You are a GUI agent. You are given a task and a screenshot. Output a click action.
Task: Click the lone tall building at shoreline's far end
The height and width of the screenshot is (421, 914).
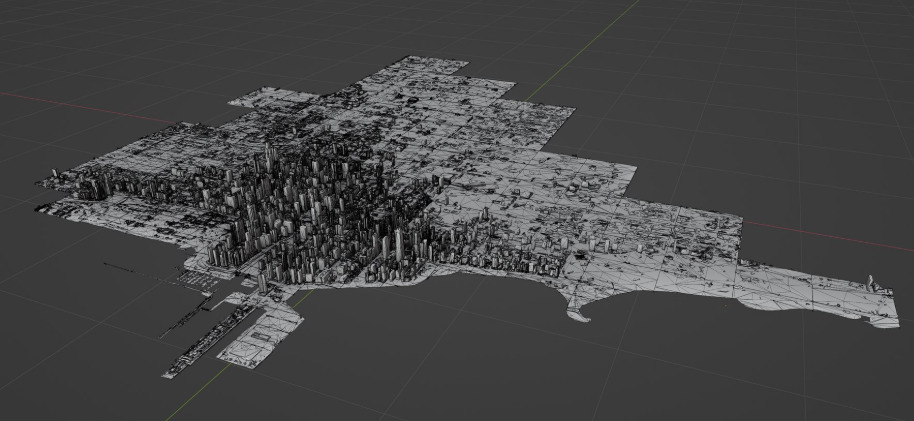click(x=870, y=283)
